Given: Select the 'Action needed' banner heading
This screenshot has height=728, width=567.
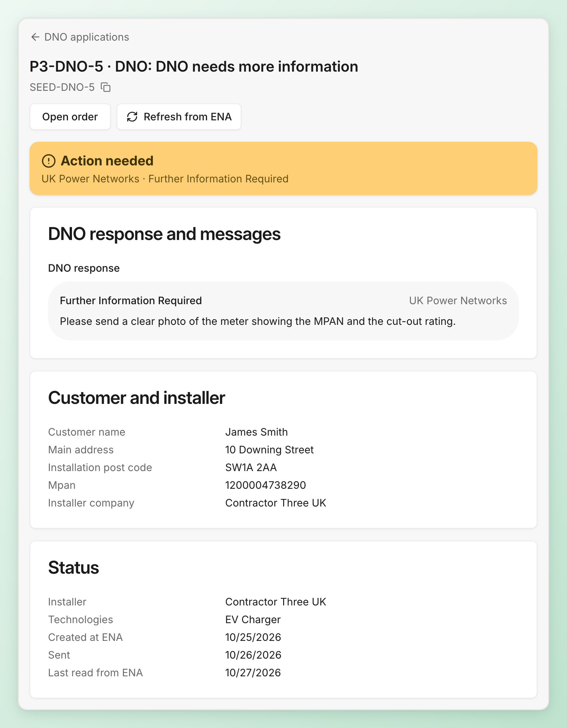Looking at the screenshot, I should [107, 161].
